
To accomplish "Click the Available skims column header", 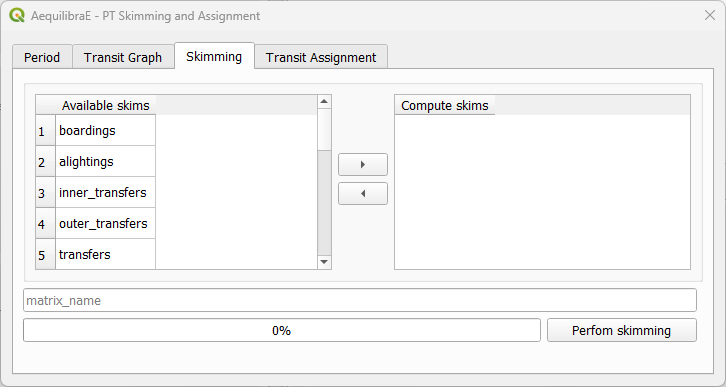I will pyautogui.click(x=106, y=106).
